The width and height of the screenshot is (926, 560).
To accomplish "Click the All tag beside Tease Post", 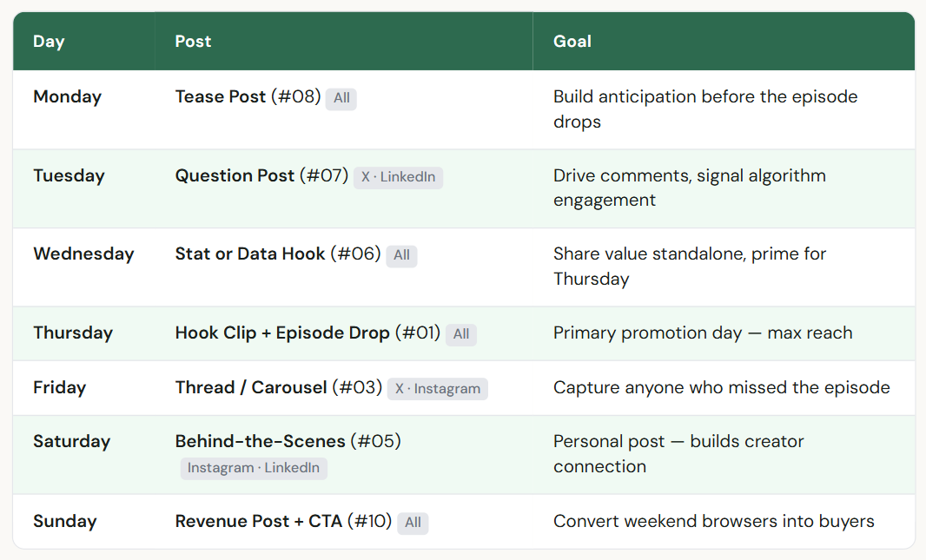I will (341, 98).
